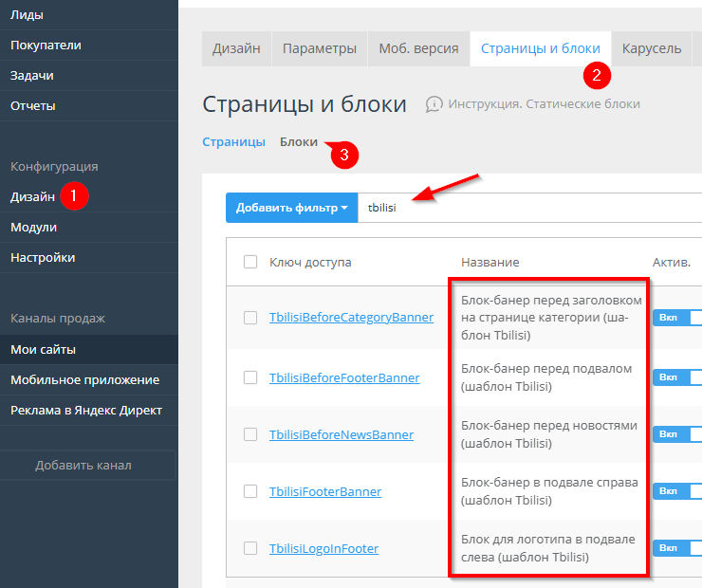Toggle the TbilisiBeforeFooterBanner activity switch
The width and height of the screenshot is (702, 588).
point(676,377)
